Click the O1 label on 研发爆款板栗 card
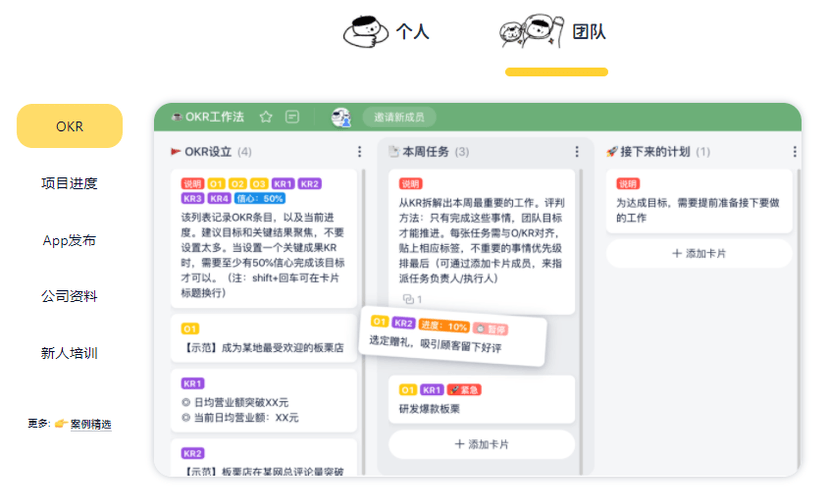828x503 pixels. [408, 390]
